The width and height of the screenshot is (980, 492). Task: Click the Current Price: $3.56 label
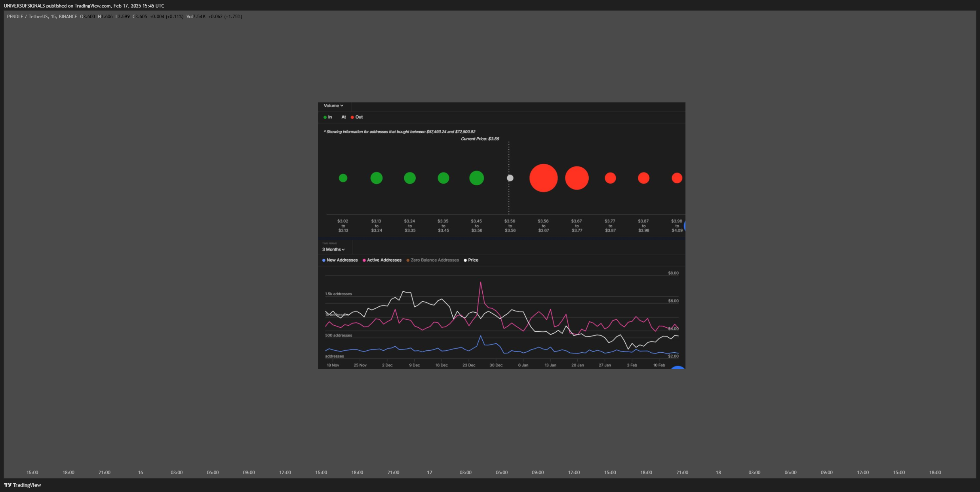(480, 139)
